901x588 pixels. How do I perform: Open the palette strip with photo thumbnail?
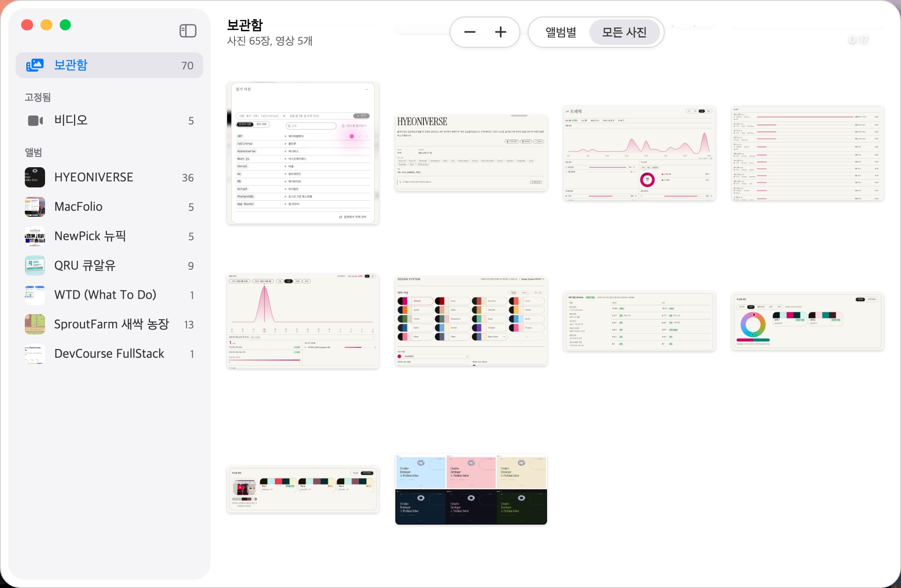303,489
